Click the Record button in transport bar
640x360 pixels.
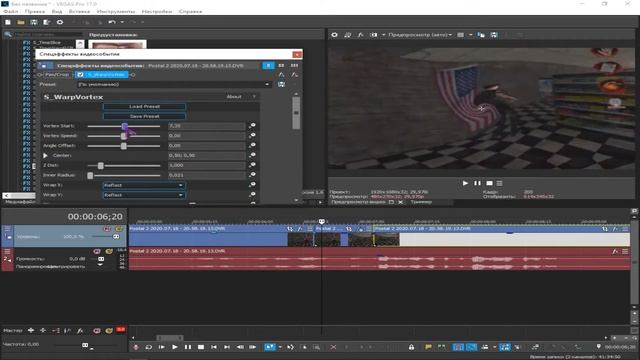pos(136,347)
